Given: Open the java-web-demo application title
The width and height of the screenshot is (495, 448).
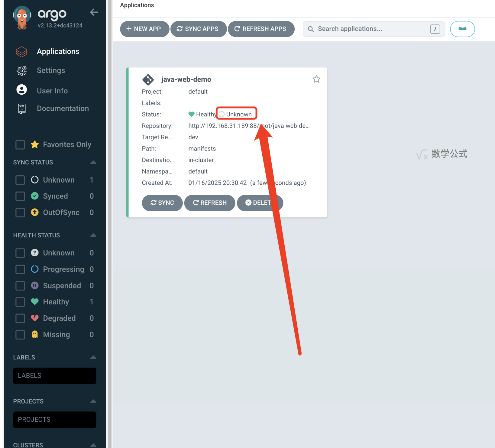Looking at the screenshot, I should point(186,80).
